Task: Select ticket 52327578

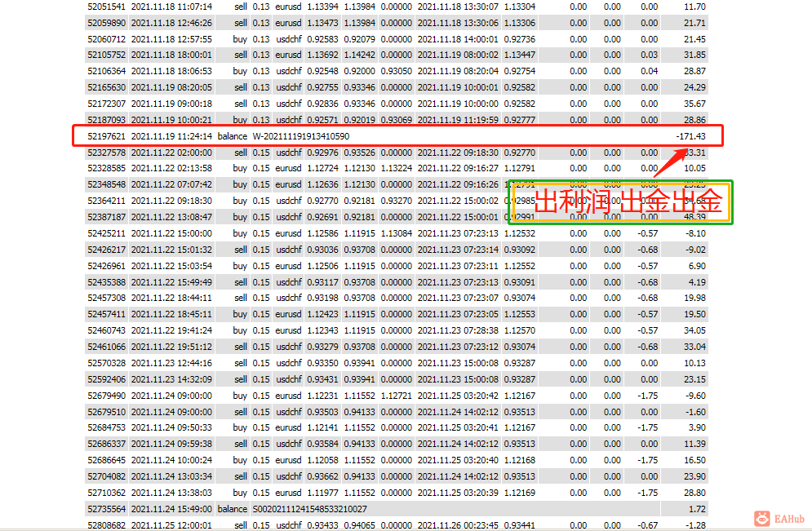Action: click(x=106, y=153)
